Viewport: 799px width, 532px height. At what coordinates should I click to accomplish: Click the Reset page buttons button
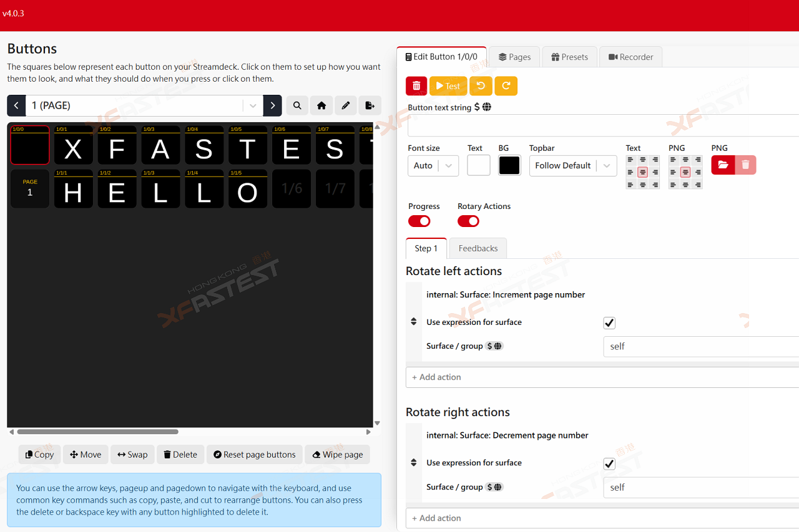(x=254, y=455)
